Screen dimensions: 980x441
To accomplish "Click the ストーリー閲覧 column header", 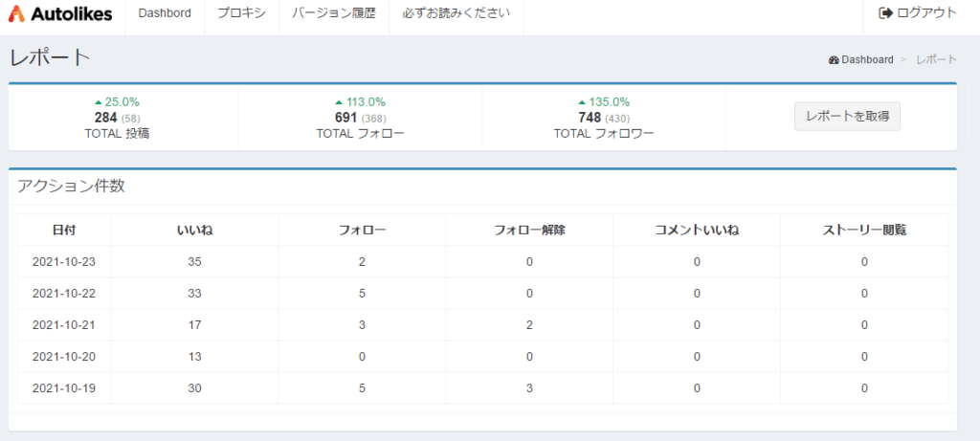I will (x=864, y=230).
